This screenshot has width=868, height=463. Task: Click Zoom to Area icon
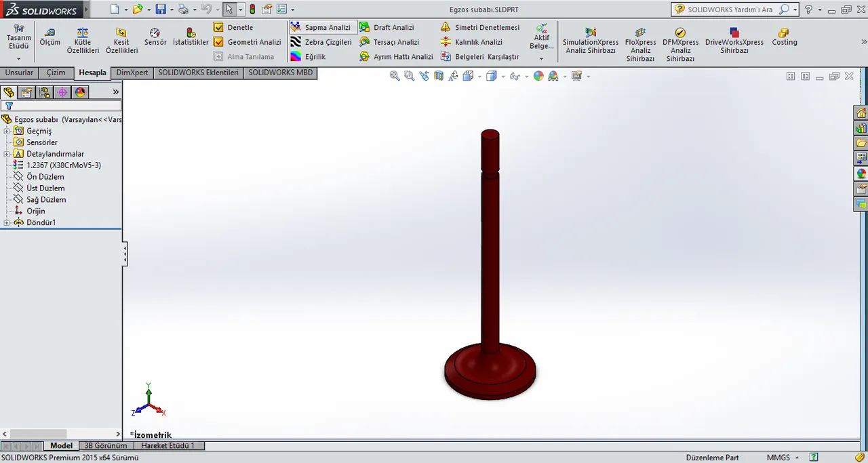pyautogui.click(x=409, y=76)
